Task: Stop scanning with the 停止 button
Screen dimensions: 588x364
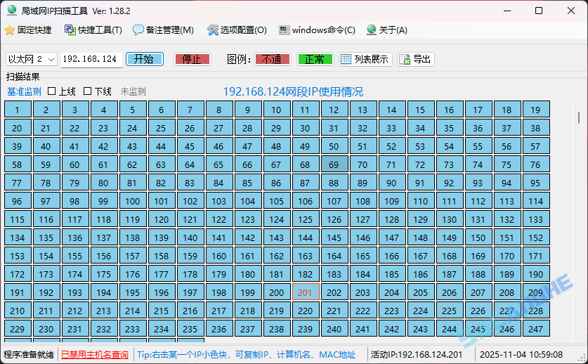Action: (192, 59)
